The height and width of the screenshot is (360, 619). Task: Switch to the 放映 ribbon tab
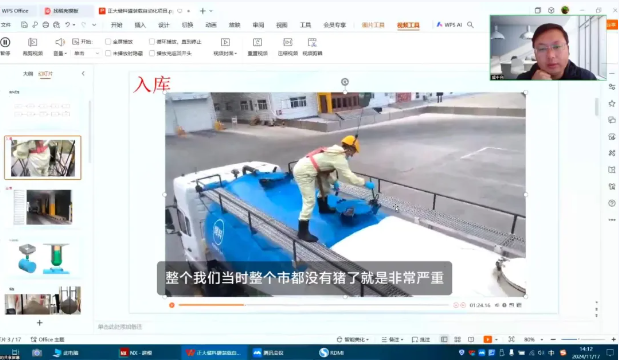234,25
